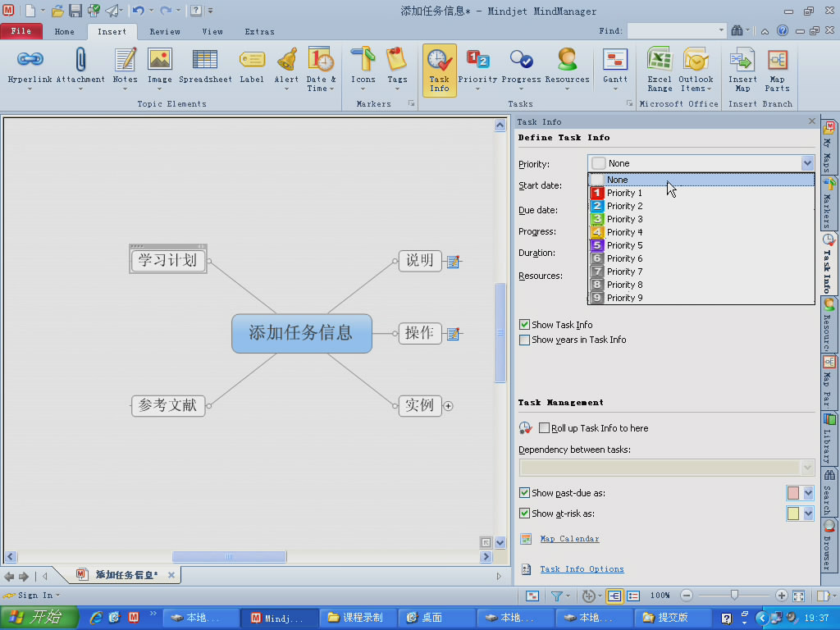Viewport: 840px width, 630px height.
Task: Choose Priority 3 from the list
Action: coord(701,219)
